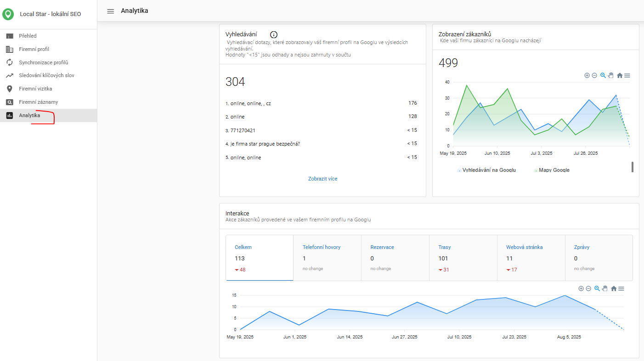Zoom in on Zobrazení zákazníků chart
This screenshot has height=361, width=644.
587,75
